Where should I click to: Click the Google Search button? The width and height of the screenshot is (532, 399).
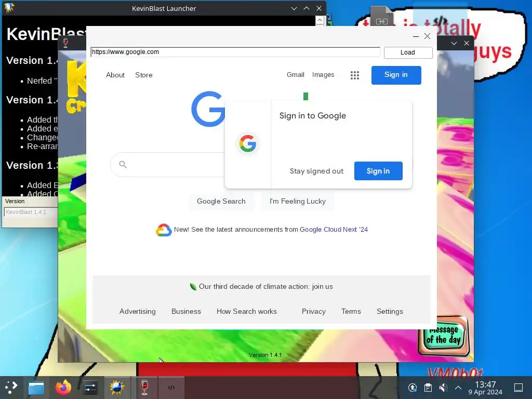click(221, 201)
